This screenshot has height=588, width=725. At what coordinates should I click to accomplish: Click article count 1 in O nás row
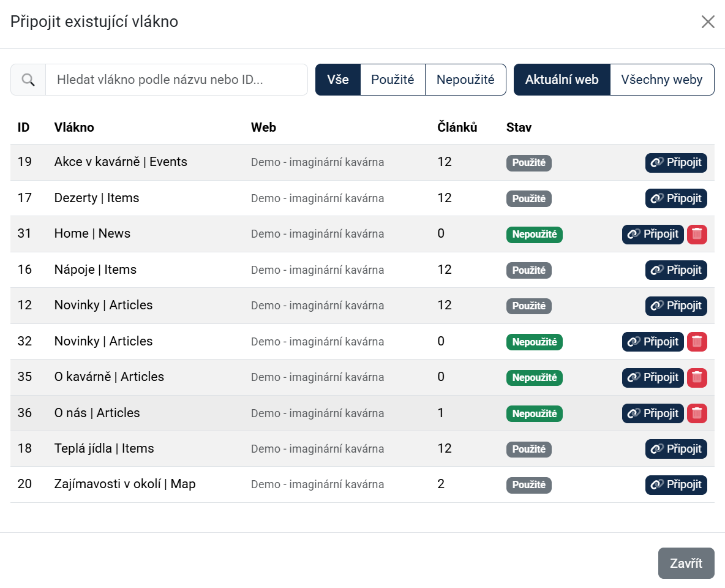point(441,413)
